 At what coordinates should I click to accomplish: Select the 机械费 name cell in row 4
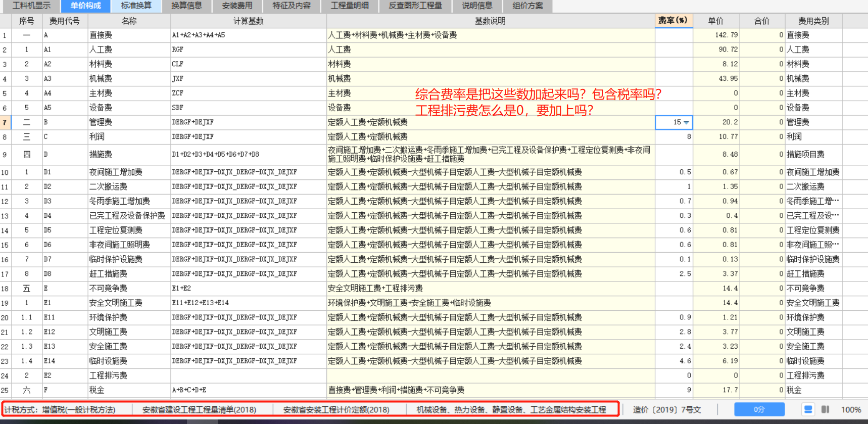pos(129,79)
